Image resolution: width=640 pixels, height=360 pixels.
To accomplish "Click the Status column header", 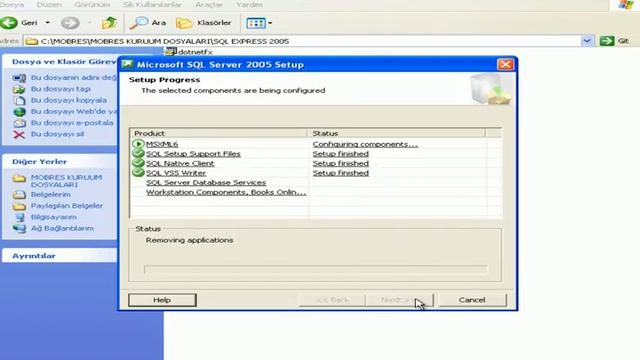I will 397,133.
